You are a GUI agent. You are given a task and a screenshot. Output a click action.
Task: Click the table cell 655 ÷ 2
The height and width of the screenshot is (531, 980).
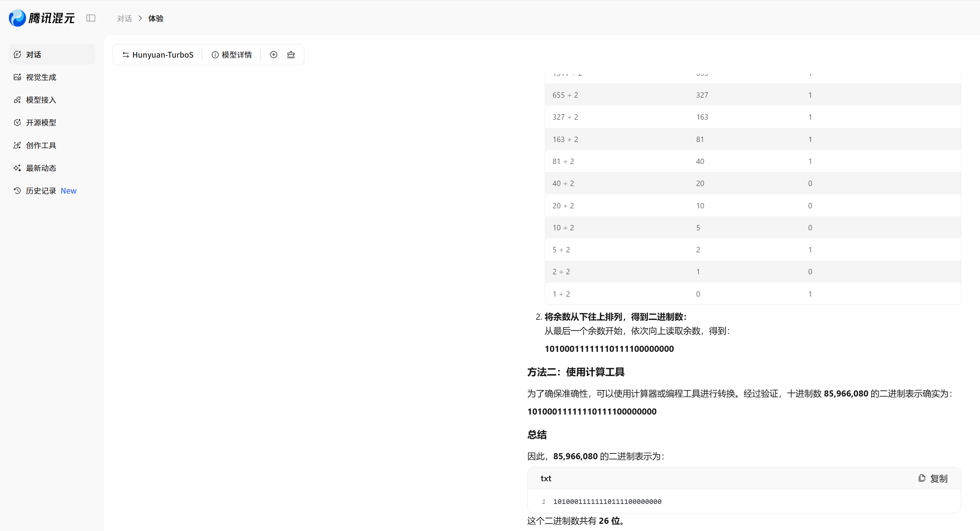tap(565, 95)
